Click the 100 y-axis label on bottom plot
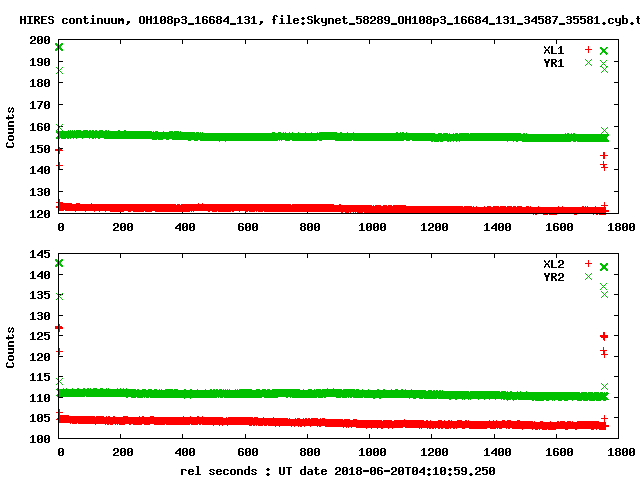Viewport: 640px width, 480px height. (x=40, y=439)
